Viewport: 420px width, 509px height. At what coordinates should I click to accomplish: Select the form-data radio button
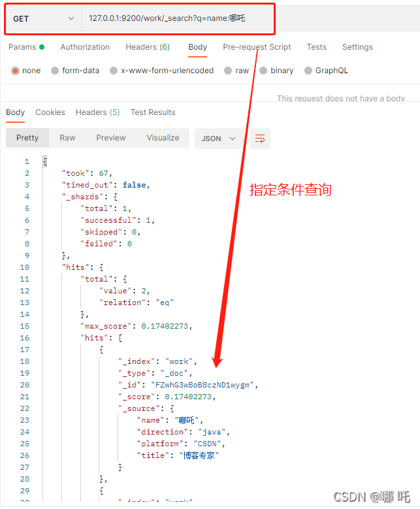[x=55, y=71]
